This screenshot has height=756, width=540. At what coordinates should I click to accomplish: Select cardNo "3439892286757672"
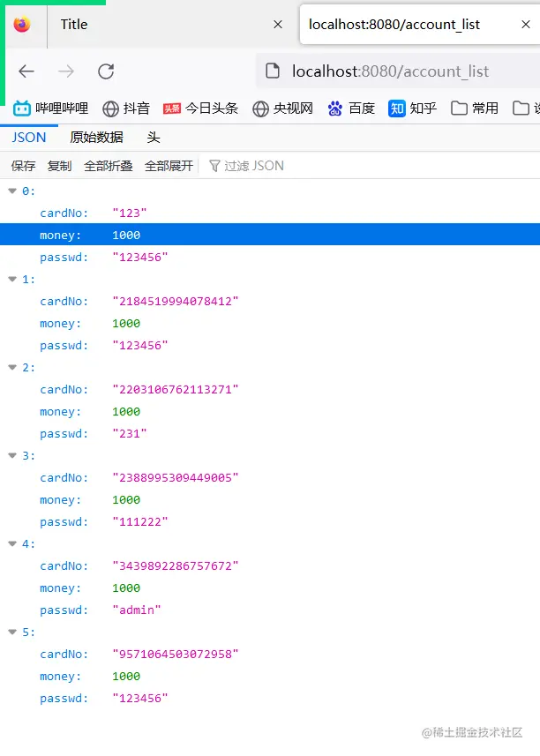coord(176,565)
